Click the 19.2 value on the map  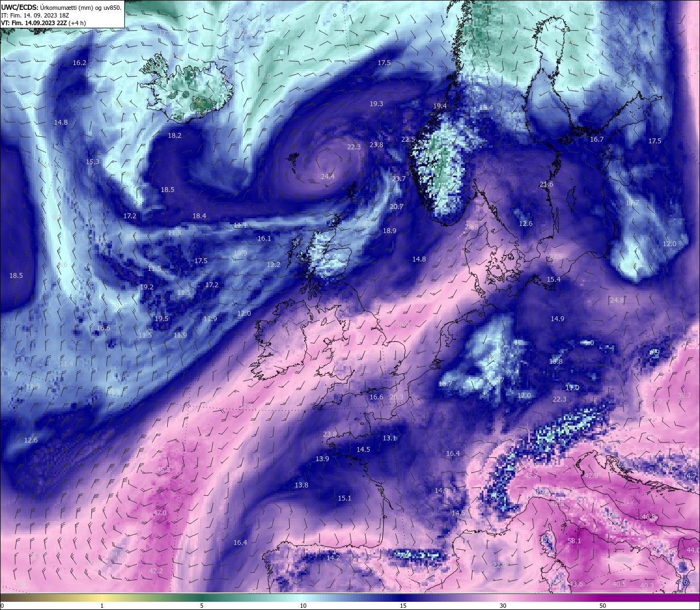(x=147, y=287)
